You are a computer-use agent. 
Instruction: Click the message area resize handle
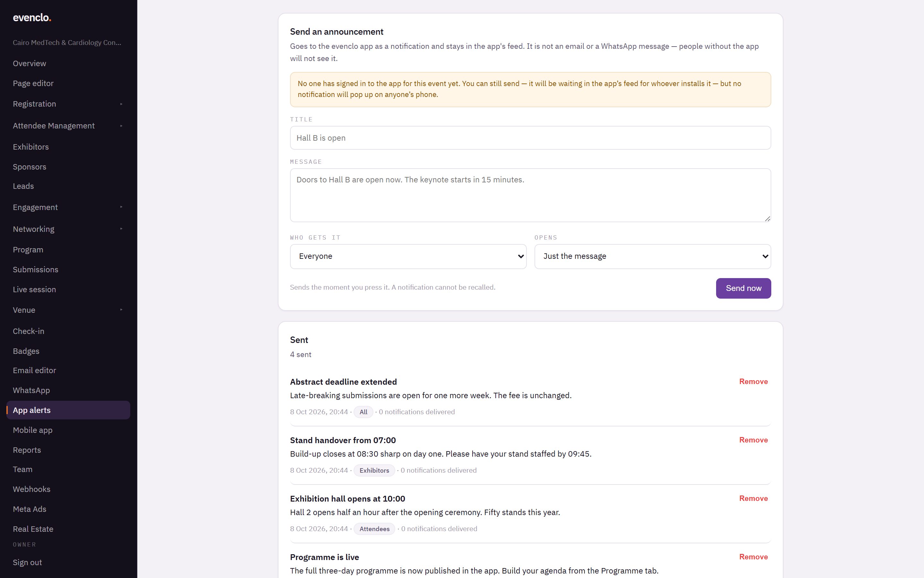(767, 218)
